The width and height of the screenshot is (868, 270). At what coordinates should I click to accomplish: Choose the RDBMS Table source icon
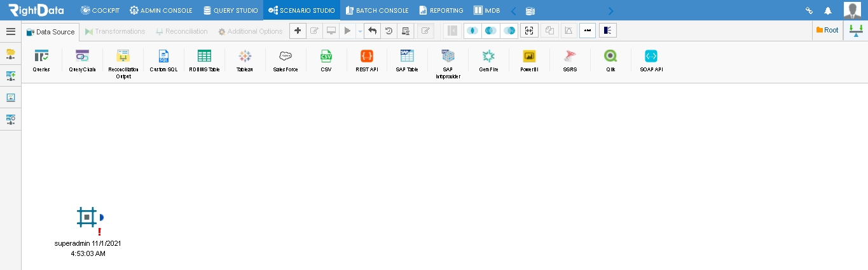(204, 55)
